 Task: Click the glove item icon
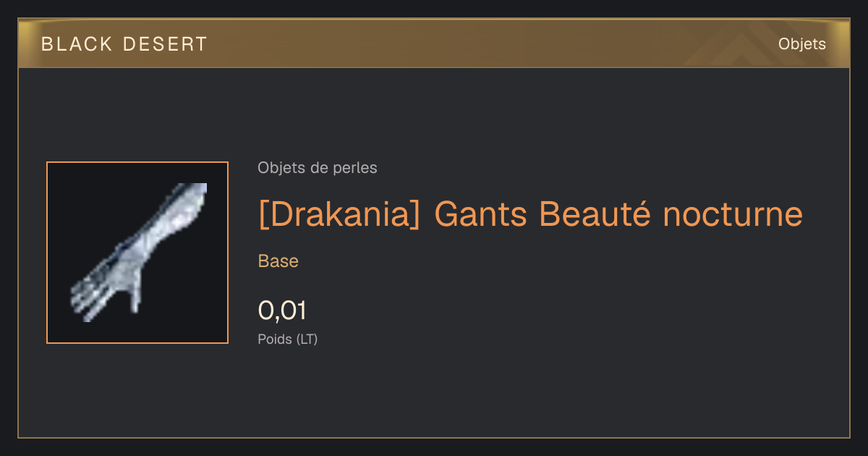pyautogui.click(x=138, y=253)
